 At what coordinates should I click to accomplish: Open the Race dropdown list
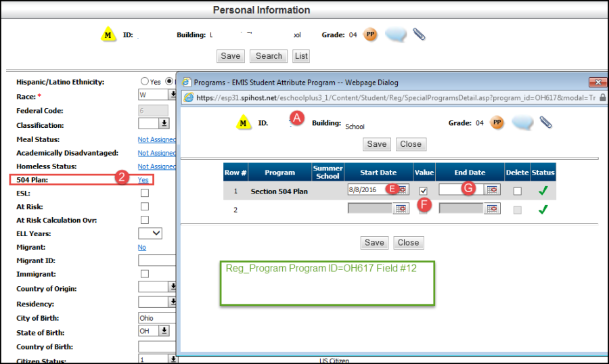[x=164, y=95]
